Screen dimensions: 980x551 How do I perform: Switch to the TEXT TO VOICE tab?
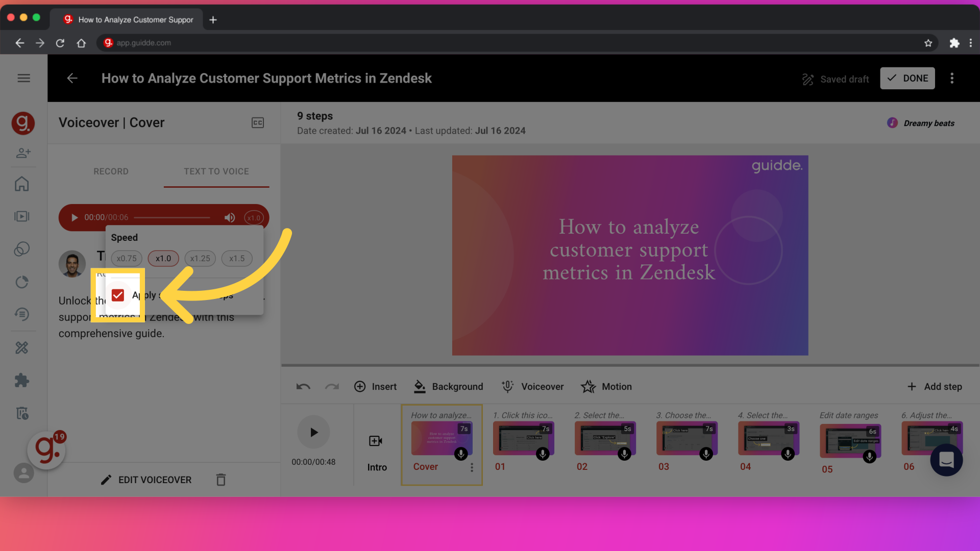[x=216, y=171]
